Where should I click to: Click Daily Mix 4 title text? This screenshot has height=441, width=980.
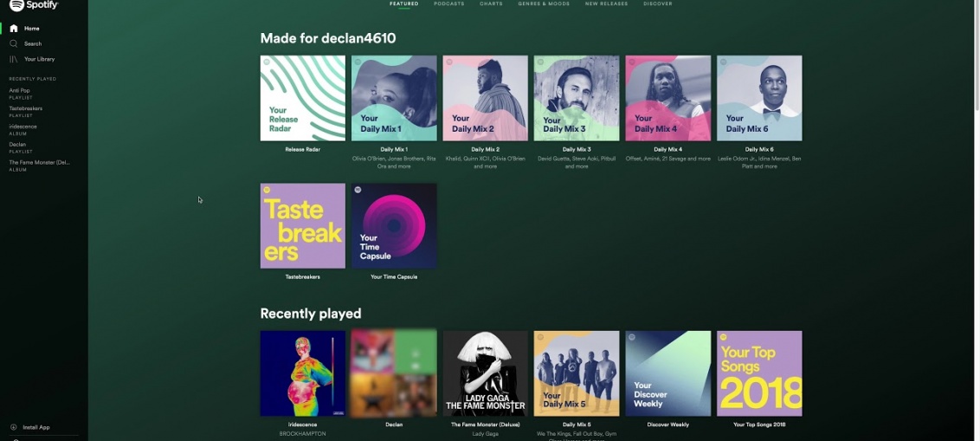point(667,150)
